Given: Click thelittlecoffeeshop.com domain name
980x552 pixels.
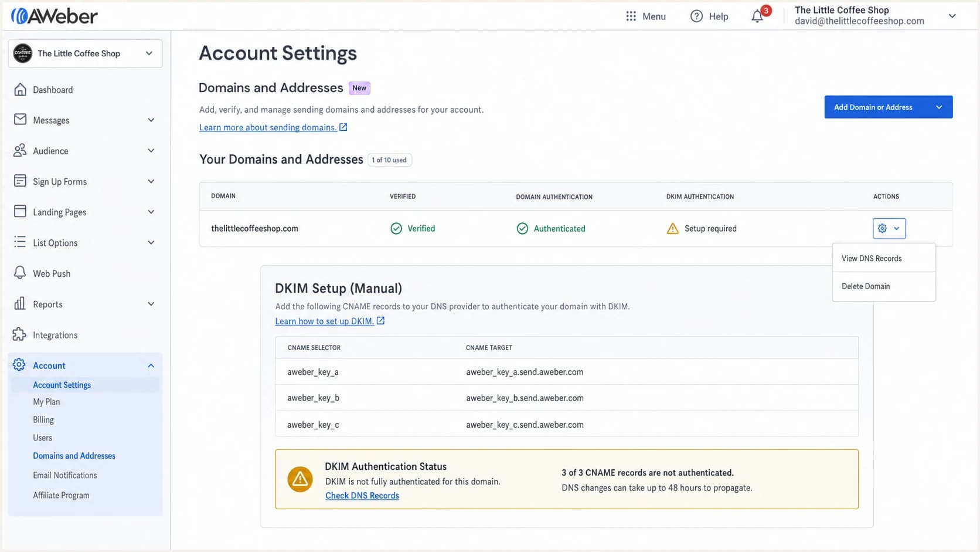Looking at the screenshot, I should [254, 228].
